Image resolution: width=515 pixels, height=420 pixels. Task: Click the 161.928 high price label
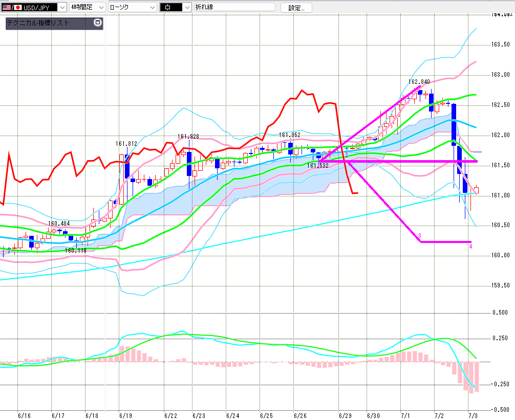[188, 137]
